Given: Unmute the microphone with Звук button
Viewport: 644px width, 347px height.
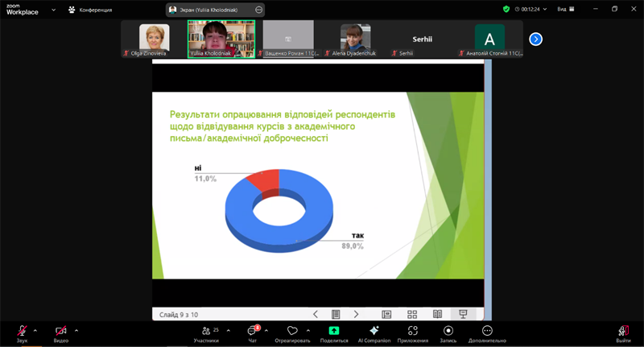Looking at the screenshot, I should click(22, 333).
